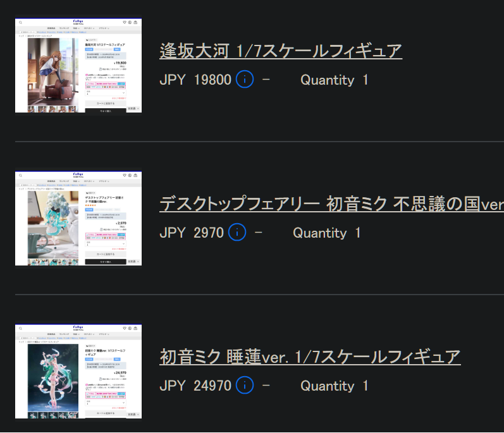
Task: Click the info icon beside JPY 19800
Action: point(245,79)
